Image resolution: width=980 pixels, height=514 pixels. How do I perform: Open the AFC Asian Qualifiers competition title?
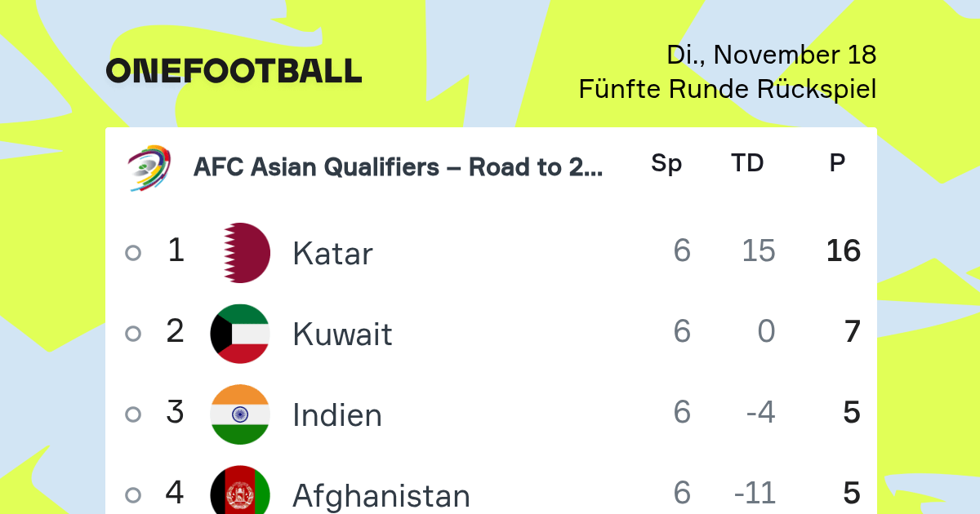point(399,167)
